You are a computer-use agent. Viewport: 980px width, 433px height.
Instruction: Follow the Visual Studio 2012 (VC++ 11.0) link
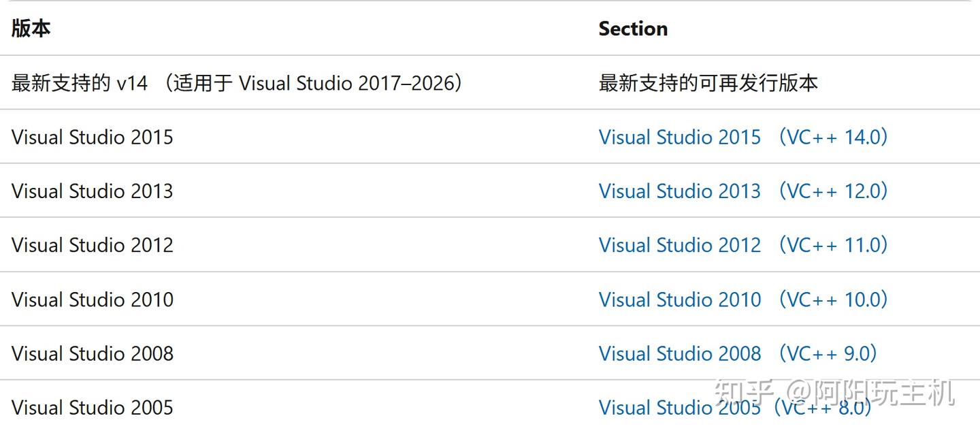pos(744,245)
